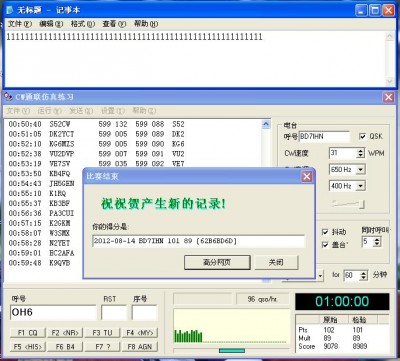Expand the 650 Hz dropdown
This screenshot has width=400, height=361.
[360, 169]
